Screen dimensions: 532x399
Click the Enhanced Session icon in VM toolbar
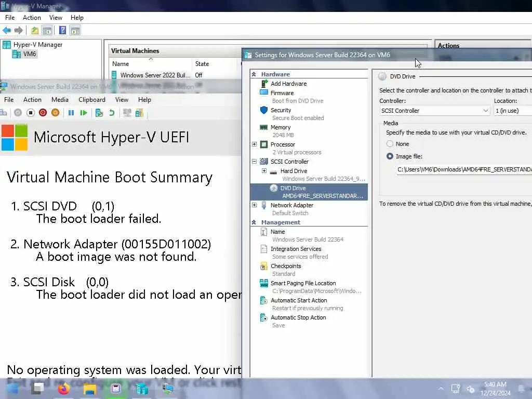(x=127, y=113)
